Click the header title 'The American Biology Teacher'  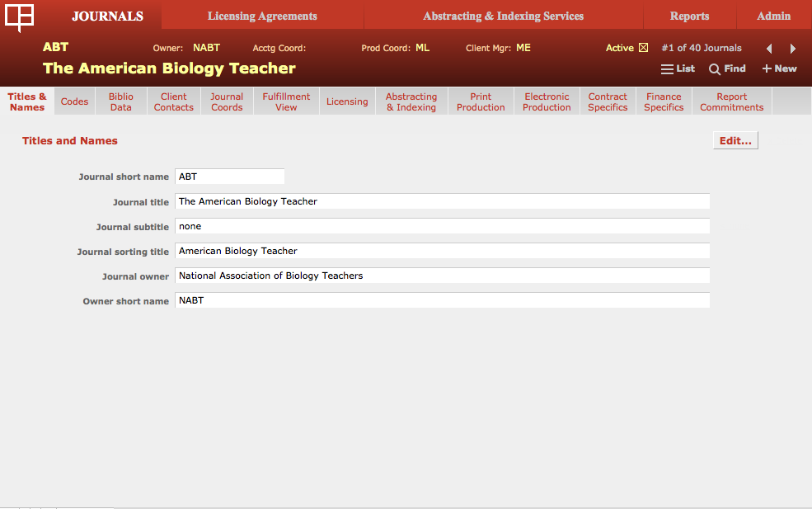coord(169,68)
